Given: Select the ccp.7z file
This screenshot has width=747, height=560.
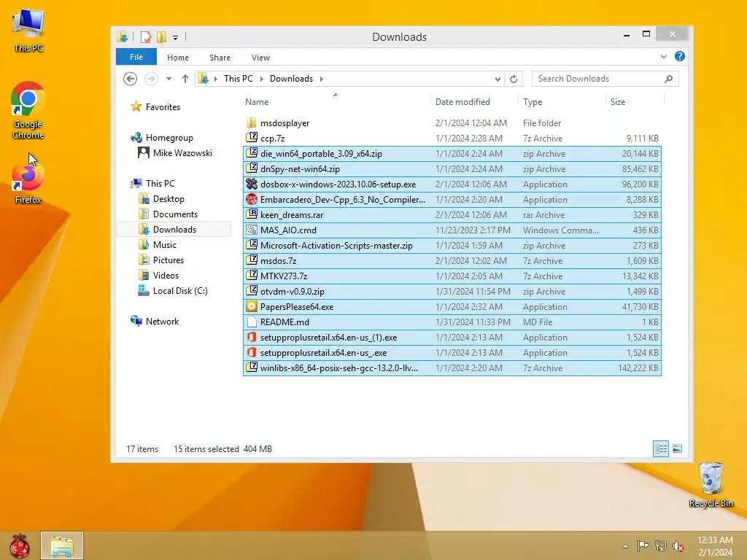Looking at the screenshot, I should [452, 138].
